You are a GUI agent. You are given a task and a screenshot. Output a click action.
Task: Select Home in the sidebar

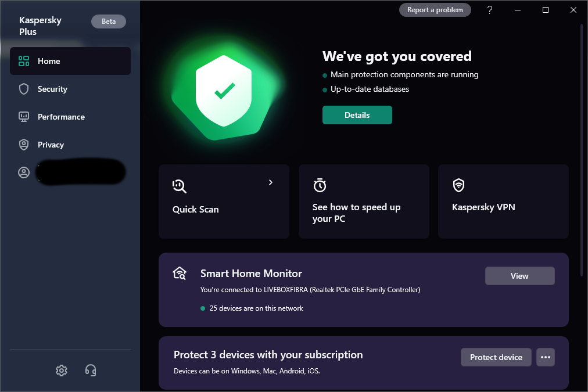[49, 61]
